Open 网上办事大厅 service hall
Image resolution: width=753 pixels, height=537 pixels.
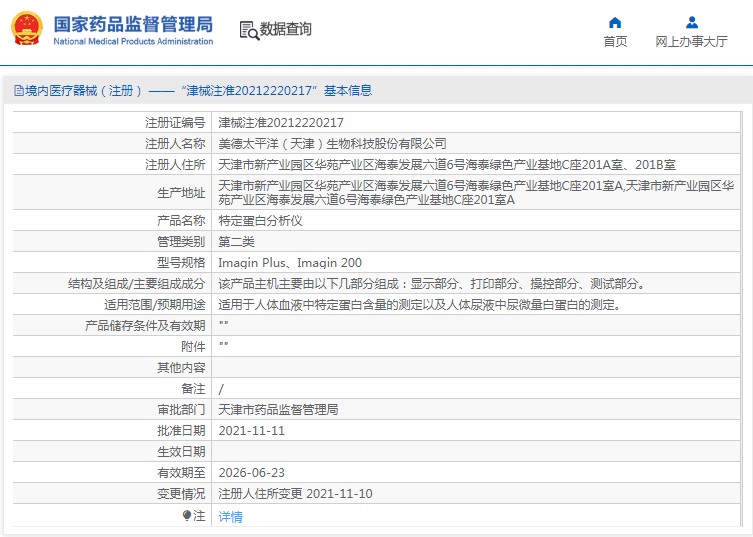point(692,42)
